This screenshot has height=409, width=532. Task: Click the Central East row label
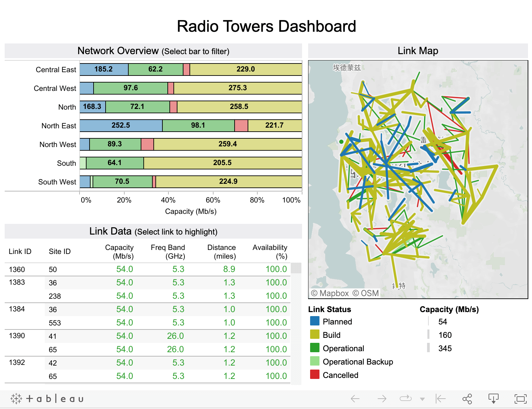(x=56, y=70)
